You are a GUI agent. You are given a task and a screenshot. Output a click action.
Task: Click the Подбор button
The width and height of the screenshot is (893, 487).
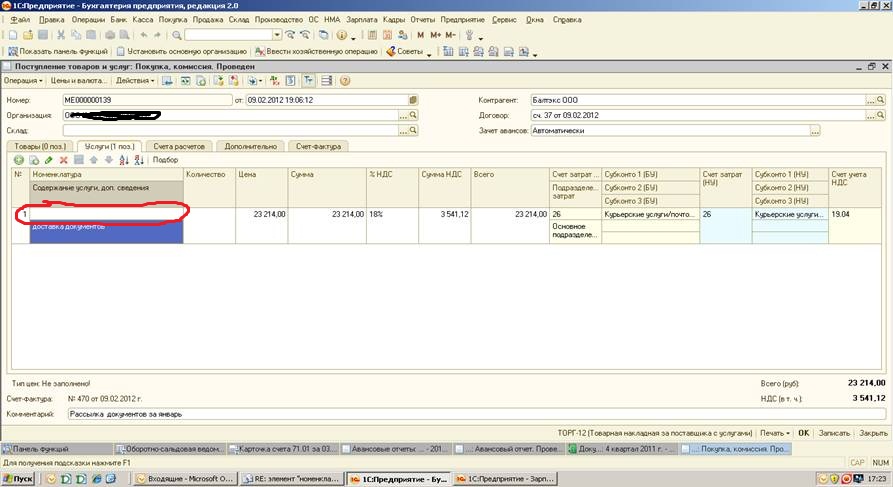(x=165, y=160)
